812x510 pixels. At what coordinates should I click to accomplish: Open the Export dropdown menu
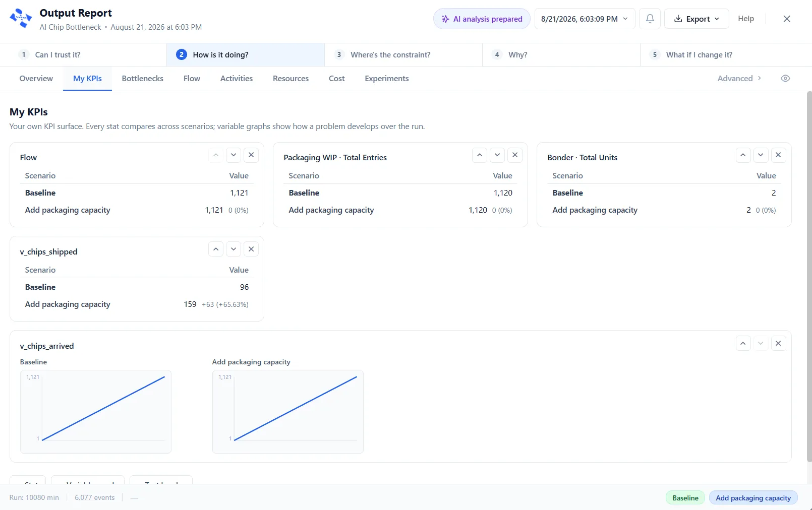[697, 19]
